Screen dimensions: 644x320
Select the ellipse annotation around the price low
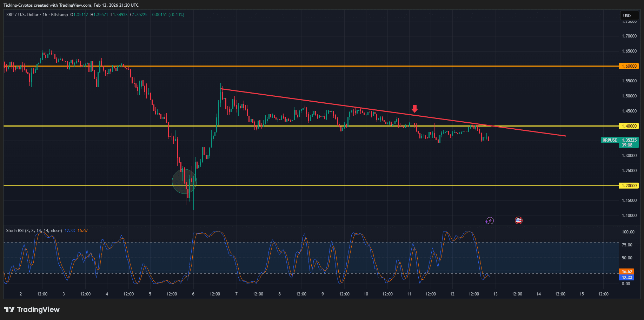(x=184, y=182)
